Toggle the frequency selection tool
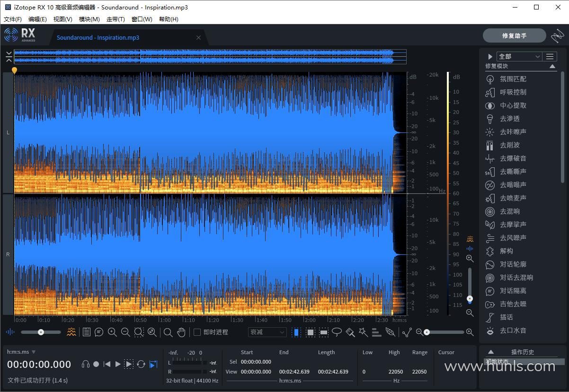569x392 pixels. click(324, 332)
